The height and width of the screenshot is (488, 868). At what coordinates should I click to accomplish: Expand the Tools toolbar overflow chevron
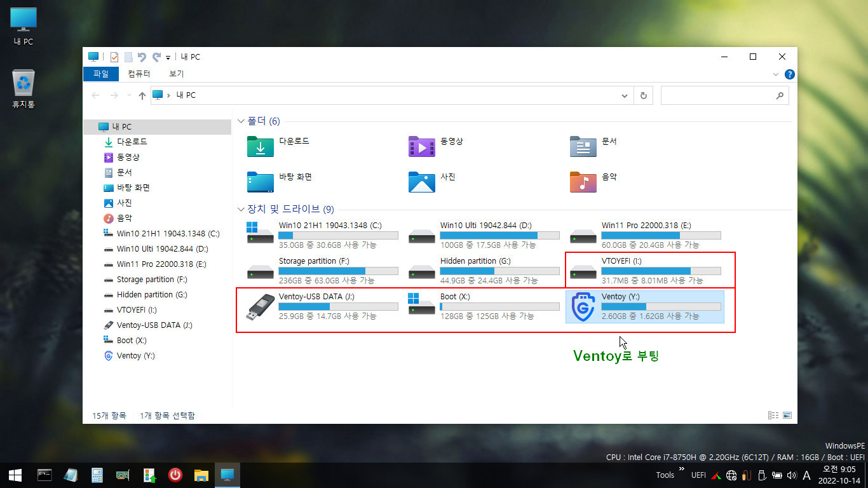pos(682,469)
